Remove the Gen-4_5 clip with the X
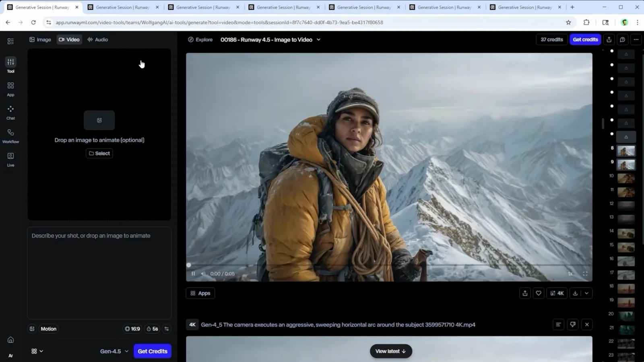Screen dimensions: 644x362 [x=587, y=325]
